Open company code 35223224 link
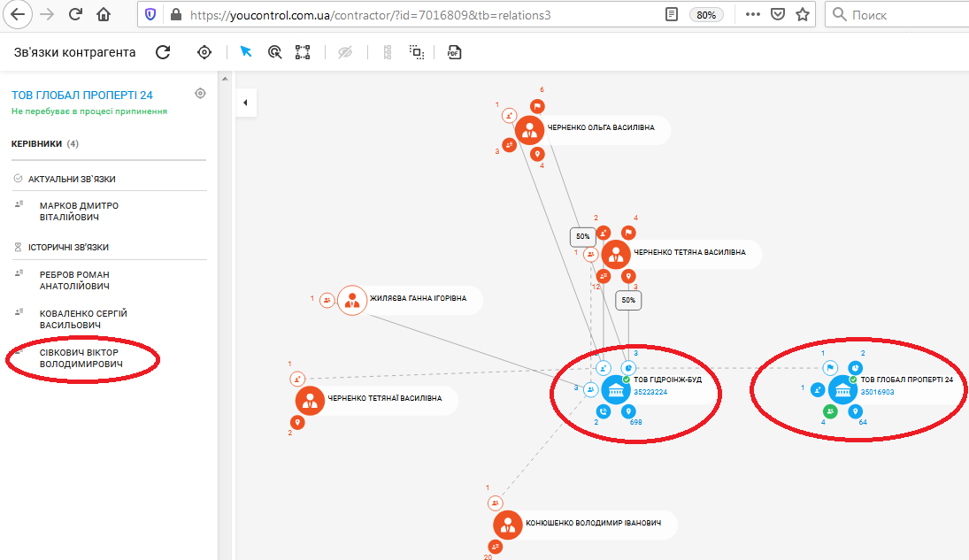Viewport: 969px width, 560px height. click(652, 392)
